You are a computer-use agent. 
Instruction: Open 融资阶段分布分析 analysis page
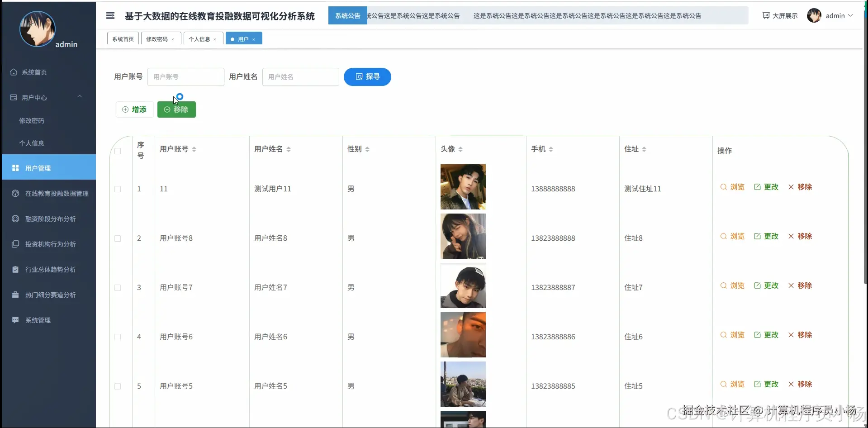[x=49, y=219]
